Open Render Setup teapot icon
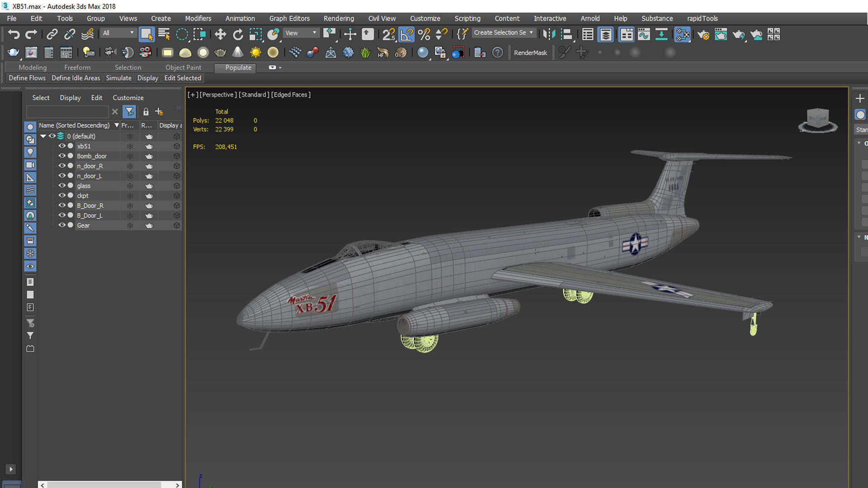This screenshot has width=868, height=488. click(703, 34)
